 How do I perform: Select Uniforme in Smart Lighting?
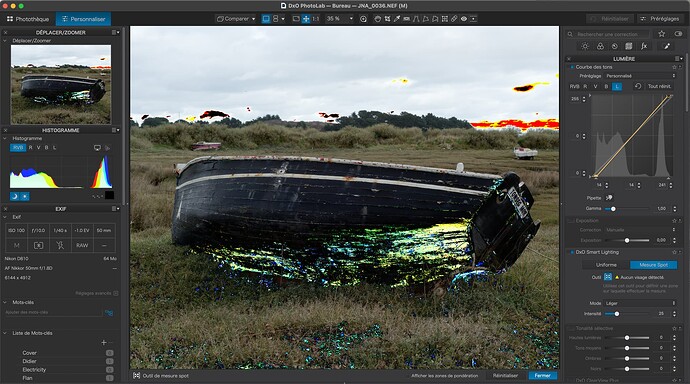(606, 265)
